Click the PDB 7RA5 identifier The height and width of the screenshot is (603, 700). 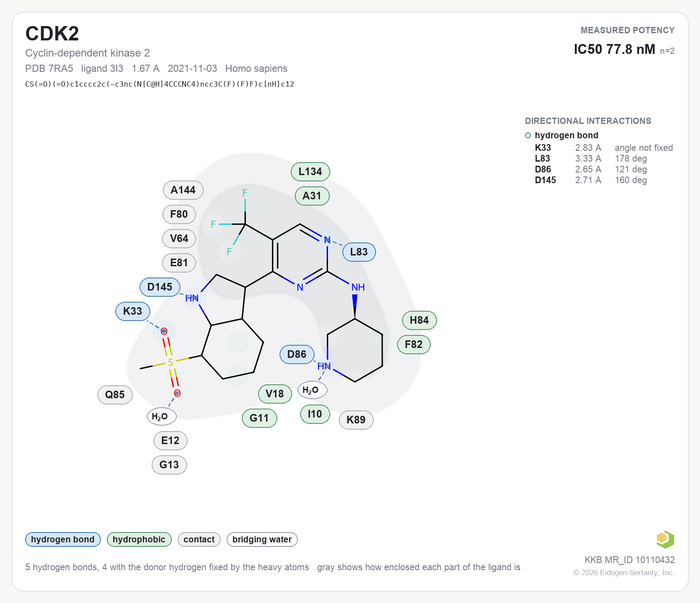coord(49,68)
